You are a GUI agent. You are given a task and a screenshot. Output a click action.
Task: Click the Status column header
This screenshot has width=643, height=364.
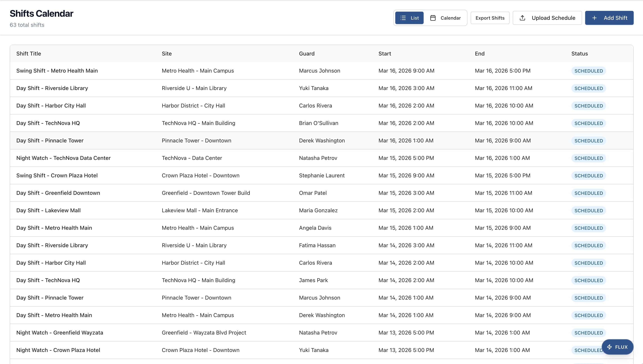(579, 54)
